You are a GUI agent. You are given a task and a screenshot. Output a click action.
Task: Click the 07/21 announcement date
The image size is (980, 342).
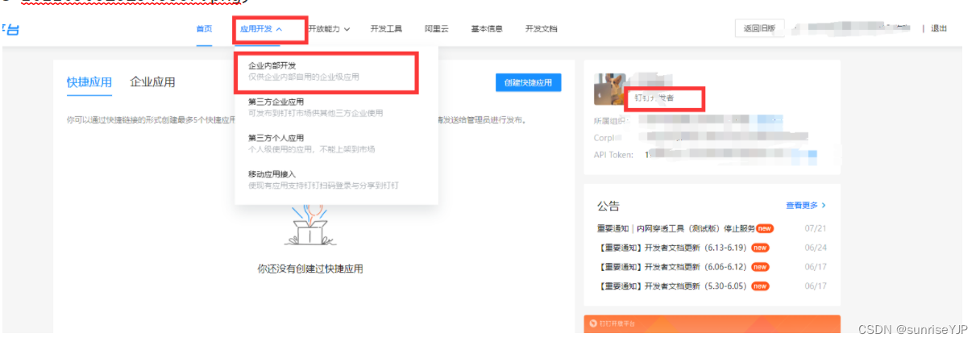pos(816,228)
